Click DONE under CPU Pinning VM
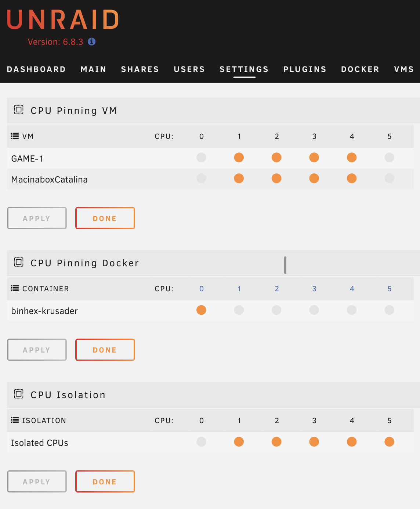420x509 pixels. (105, 218)
